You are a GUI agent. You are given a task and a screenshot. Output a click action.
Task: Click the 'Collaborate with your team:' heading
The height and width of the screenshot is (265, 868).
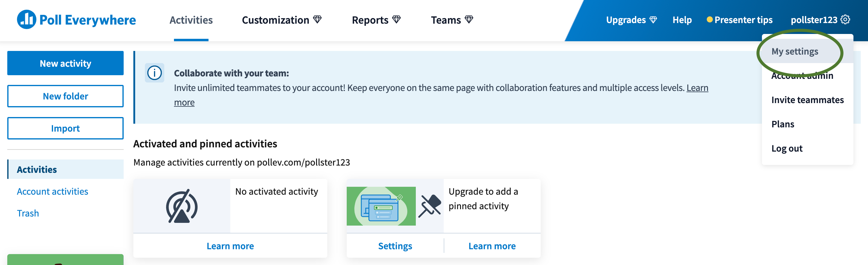pyautogui.click(x=231, y=73)
